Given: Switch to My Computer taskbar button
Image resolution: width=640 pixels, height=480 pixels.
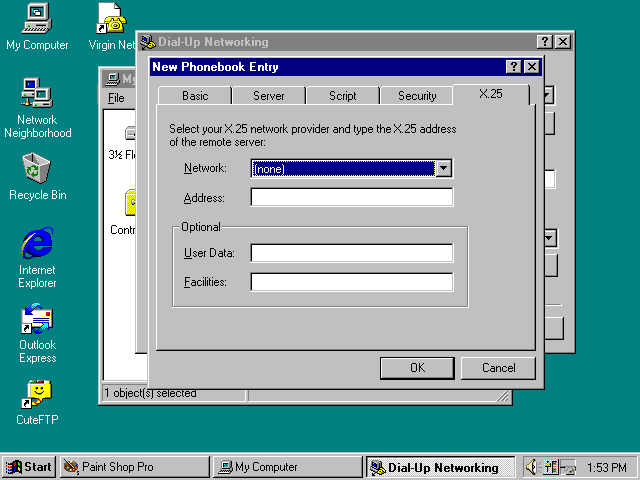Looking at the screenshot, I should pos(287,467).
